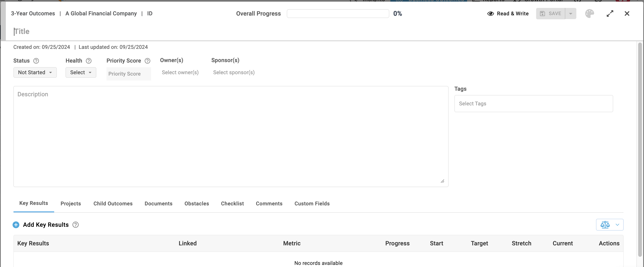
Task: Click the ID label in header
Action: (x=150, y=13)
